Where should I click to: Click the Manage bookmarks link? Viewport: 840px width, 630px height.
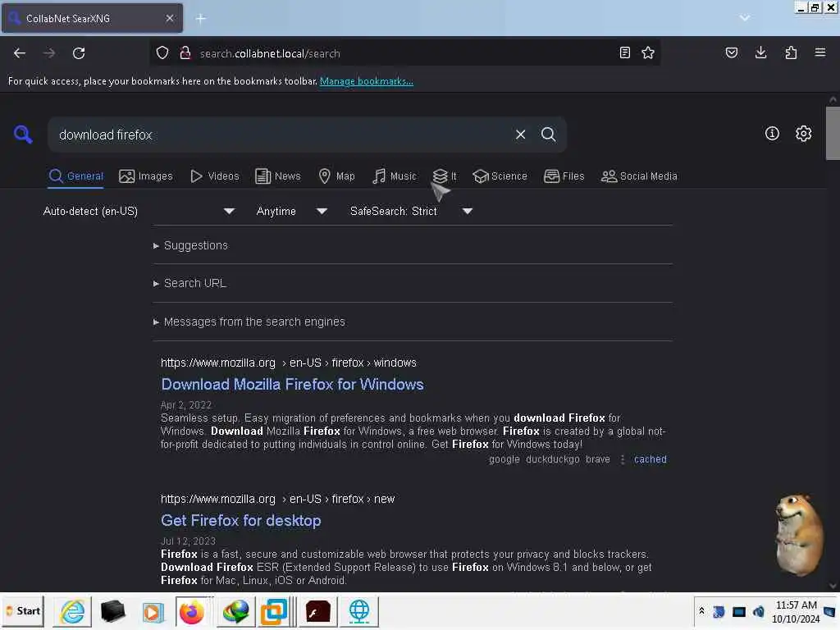point(367,81)
